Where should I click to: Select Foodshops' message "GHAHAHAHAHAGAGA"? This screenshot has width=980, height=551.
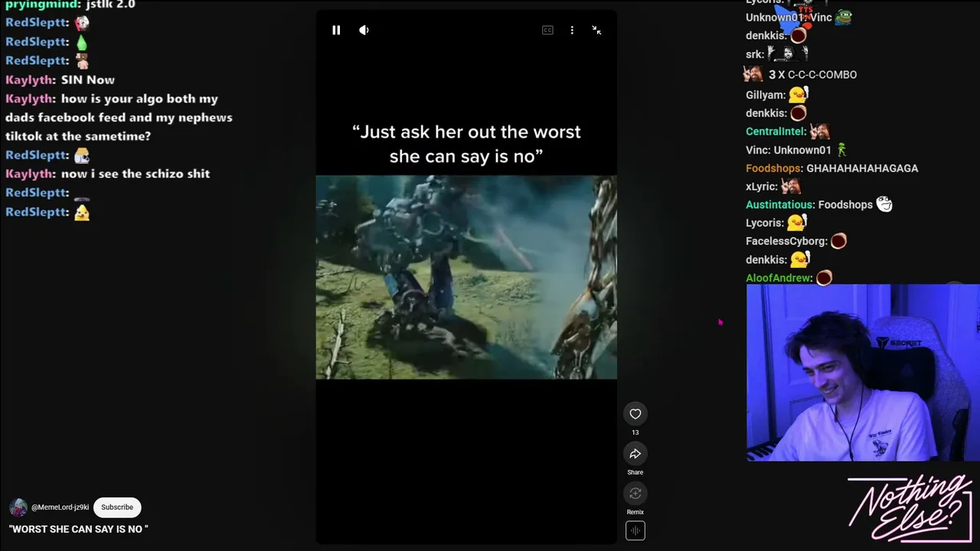coord(862,168)
